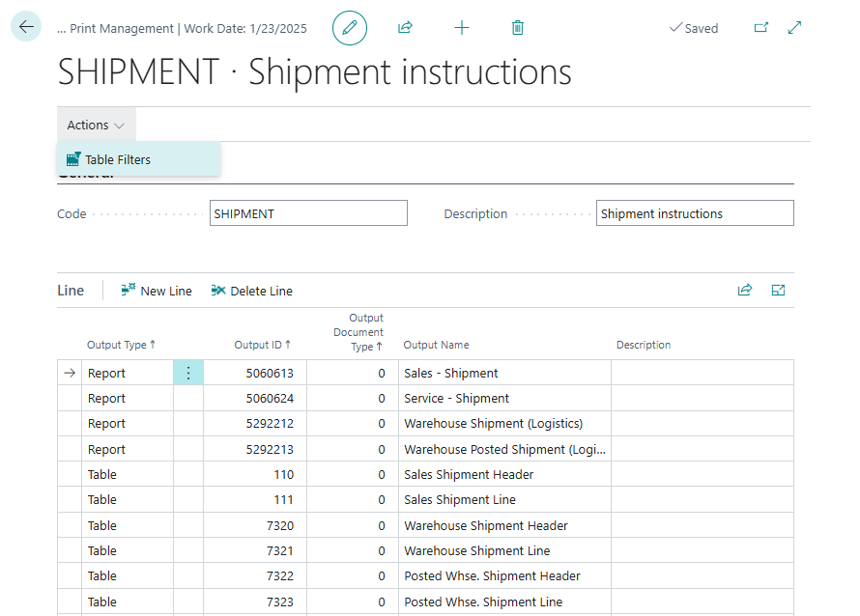
Task: Share the Line list via its share icon
Action: click(745, 290)
